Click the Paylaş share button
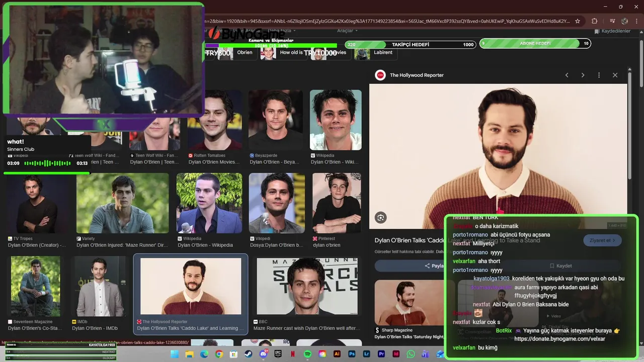The image size is (644, 362). (x=434, y=265)
